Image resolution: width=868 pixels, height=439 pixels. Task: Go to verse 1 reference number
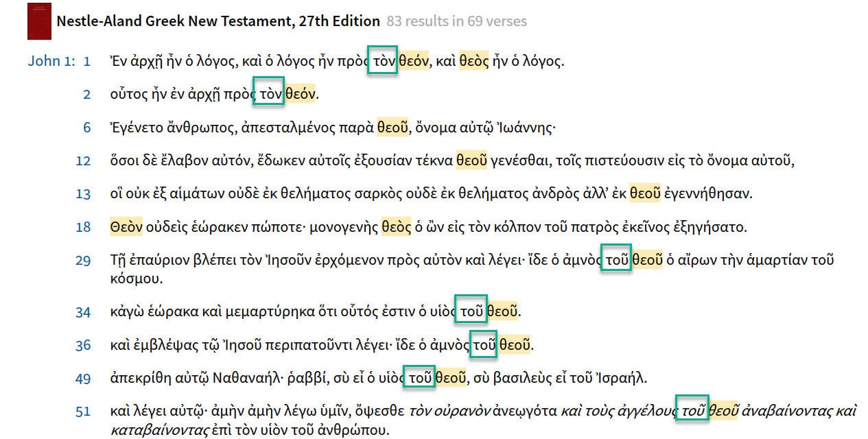87,61
